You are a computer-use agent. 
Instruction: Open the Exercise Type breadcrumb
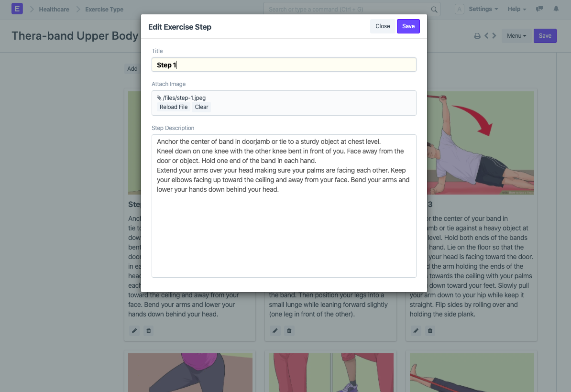pyautogui.click(x=104, y=9)
